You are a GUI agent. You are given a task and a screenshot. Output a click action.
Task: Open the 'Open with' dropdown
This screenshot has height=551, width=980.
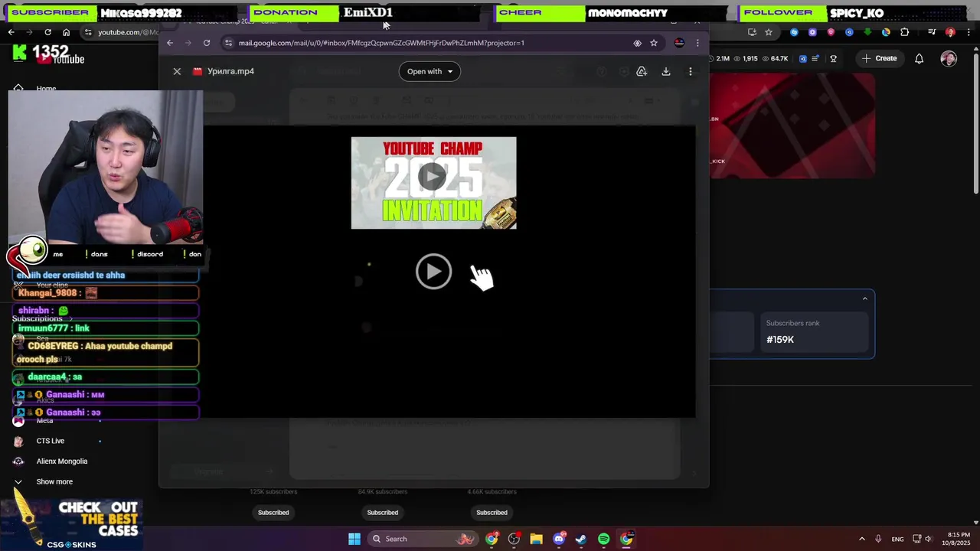pyautogui.click(x=430, y=71)
